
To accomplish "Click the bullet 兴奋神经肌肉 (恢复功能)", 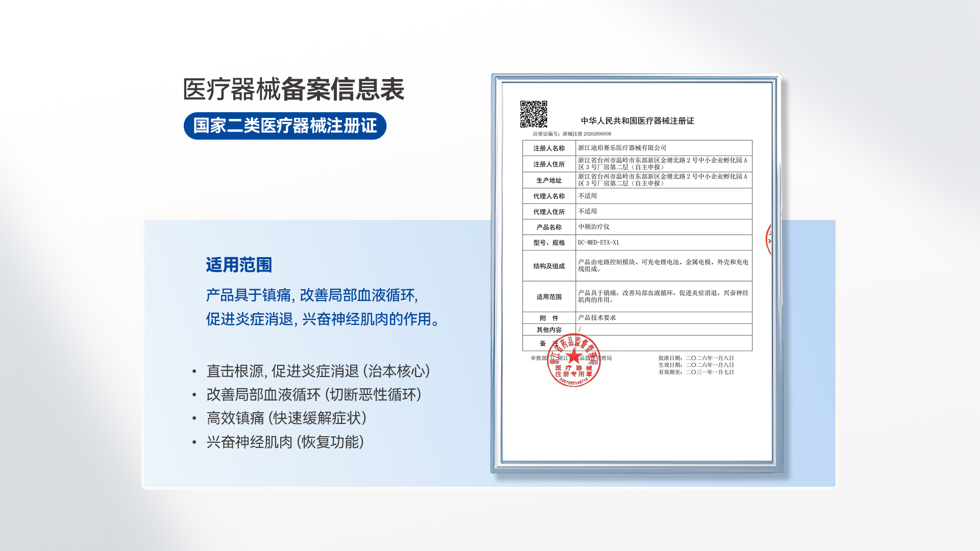I will pos(285,442).
